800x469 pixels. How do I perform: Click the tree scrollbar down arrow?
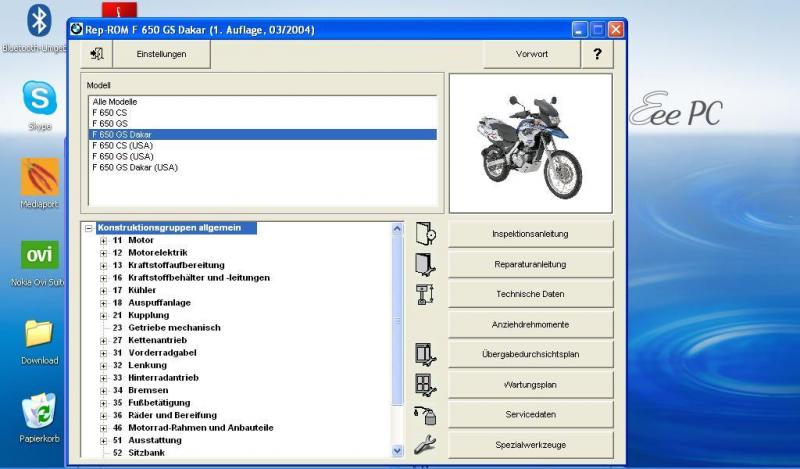(x=396, y=451)
